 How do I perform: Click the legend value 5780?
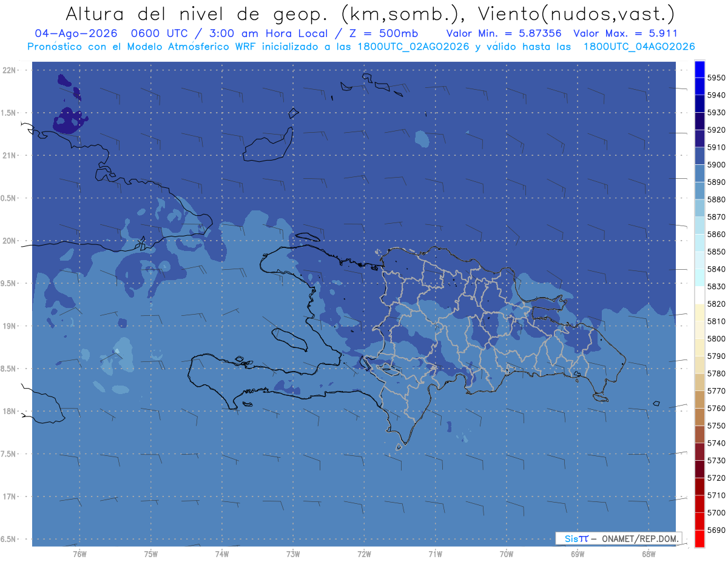716,373
